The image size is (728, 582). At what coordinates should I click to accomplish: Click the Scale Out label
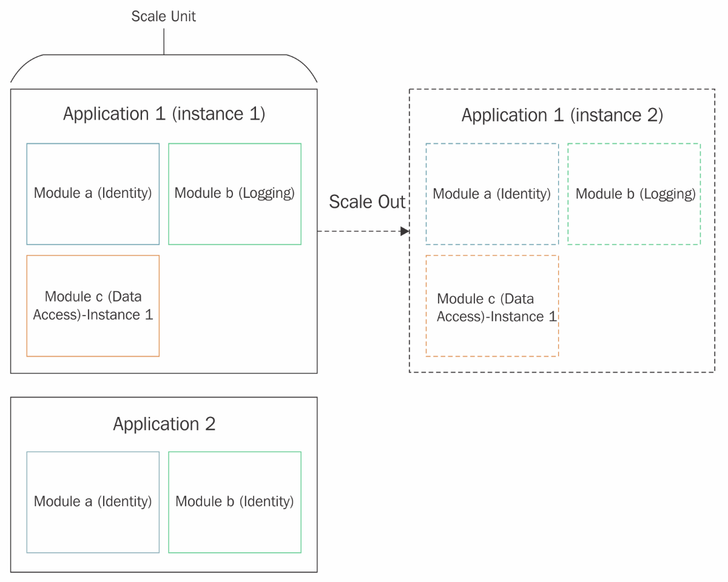(x=367, y=202)
